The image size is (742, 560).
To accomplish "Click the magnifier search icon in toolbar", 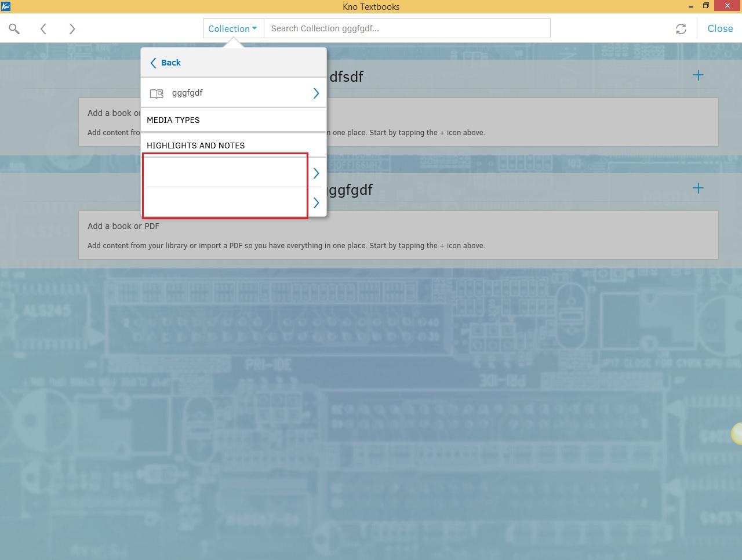I will coord(14,28).
